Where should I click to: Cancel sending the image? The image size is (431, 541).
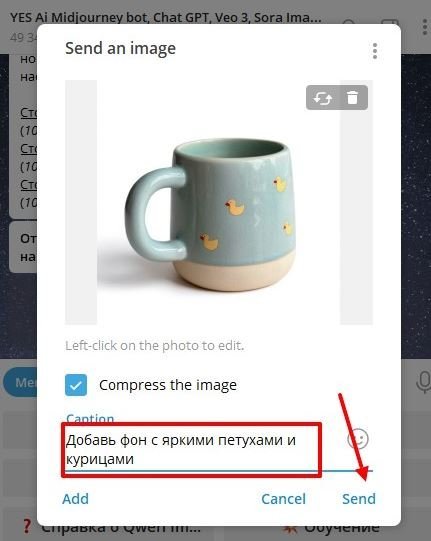pos(283,499)
